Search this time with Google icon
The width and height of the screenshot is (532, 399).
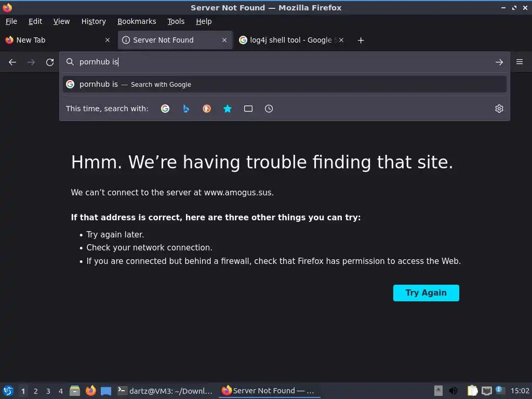point(165,109)
